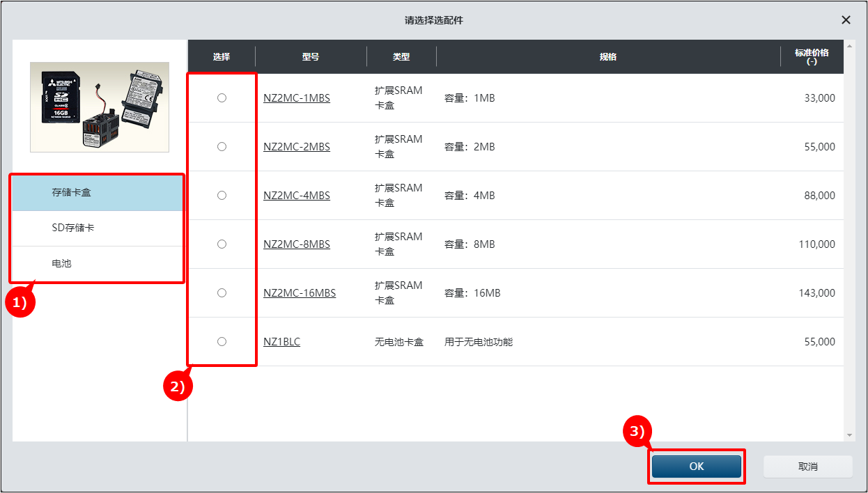Pick the NZ2MC-8MBS radio button
868x493 pixels.
pyautogui.click(x=222, y=244)
